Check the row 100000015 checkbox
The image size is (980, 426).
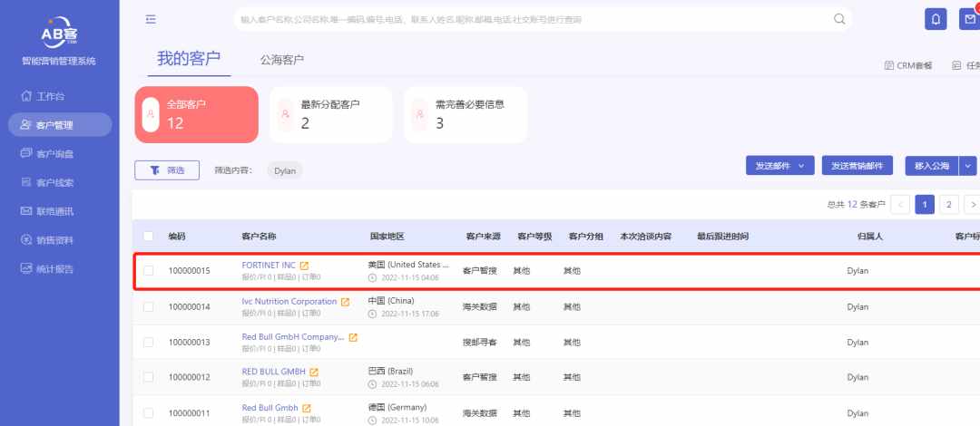point(148,270)
